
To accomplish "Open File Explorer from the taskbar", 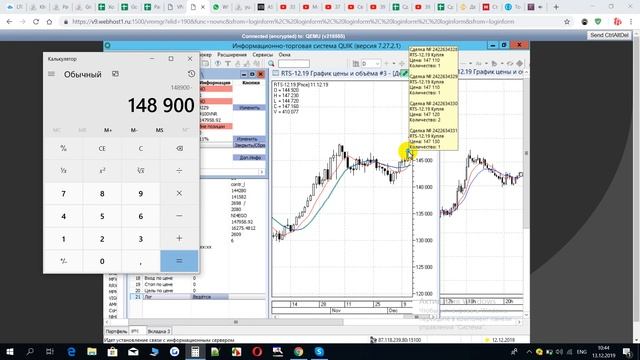I will pos(92,351).
